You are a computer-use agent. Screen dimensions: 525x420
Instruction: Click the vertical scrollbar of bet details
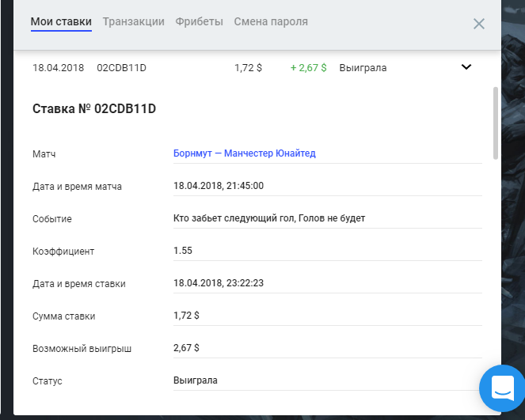496,123
